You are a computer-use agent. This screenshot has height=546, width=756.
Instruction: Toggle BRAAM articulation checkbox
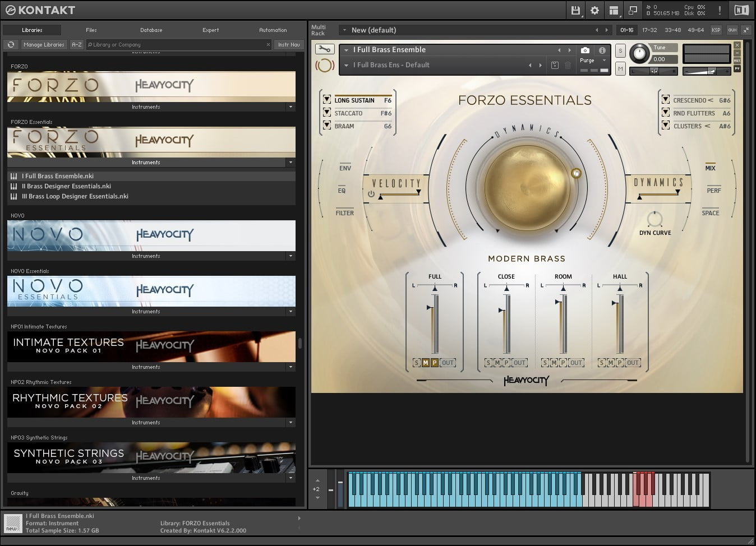tap(326, 126)
